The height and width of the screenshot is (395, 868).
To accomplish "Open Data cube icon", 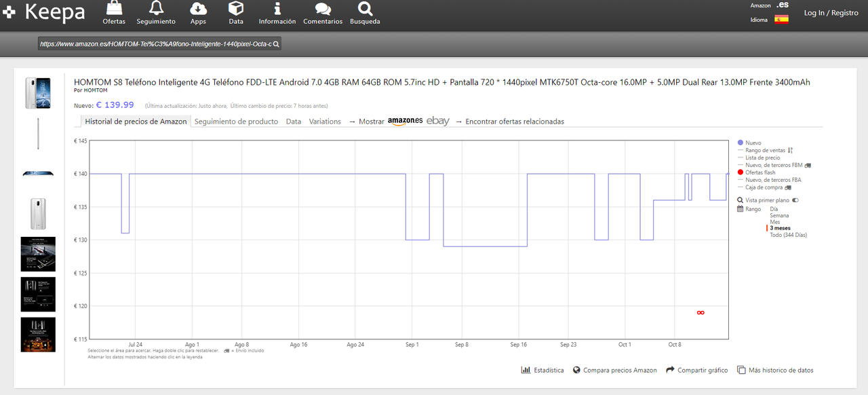I will (x=236, y=8).
